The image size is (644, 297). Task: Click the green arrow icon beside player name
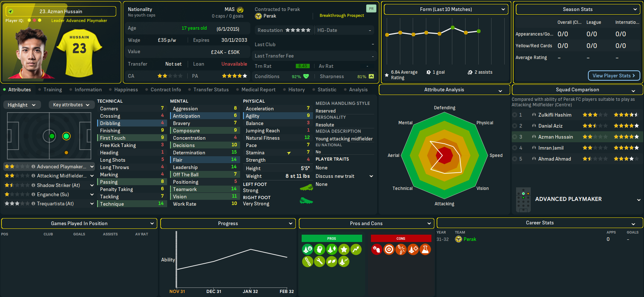click(x=11, y=11)
